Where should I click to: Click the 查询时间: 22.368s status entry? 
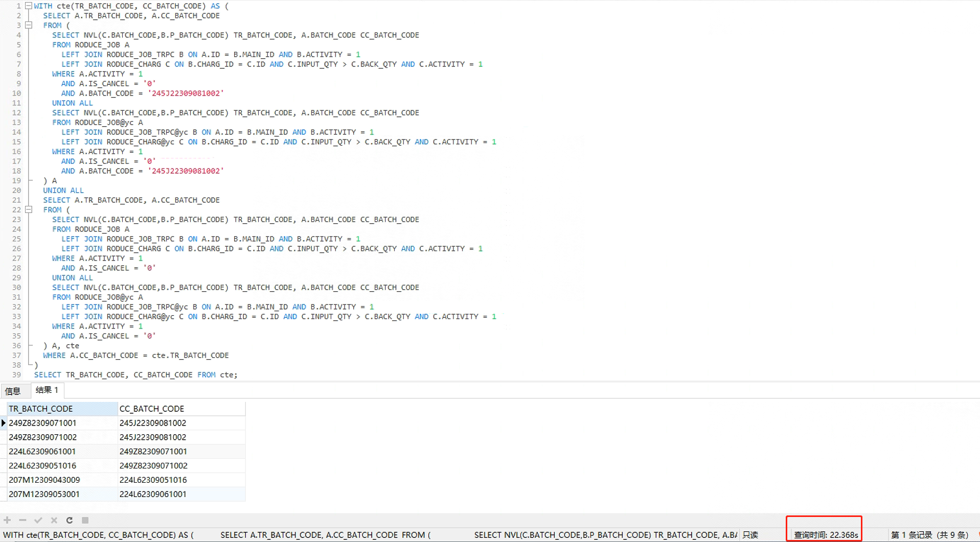[826, 535]
